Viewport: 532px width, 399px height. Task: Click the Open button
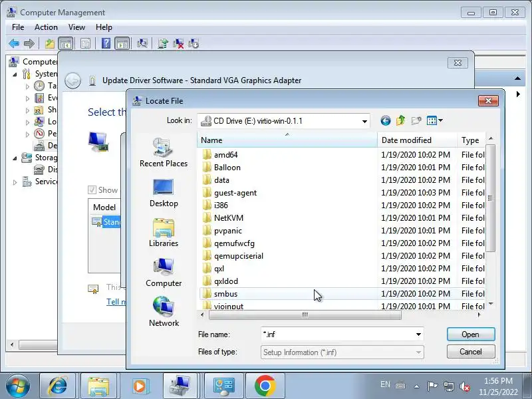[471, 334]
